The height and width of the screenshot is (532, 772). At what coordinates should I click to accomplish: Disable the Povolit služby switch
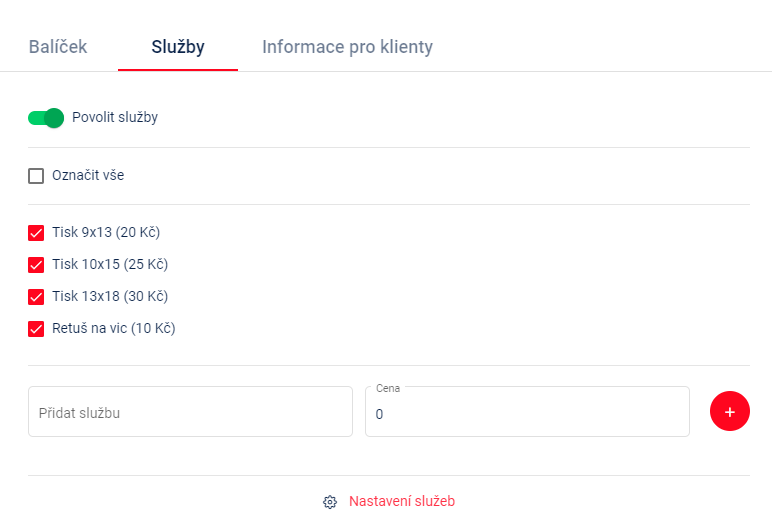click(46, 118)
